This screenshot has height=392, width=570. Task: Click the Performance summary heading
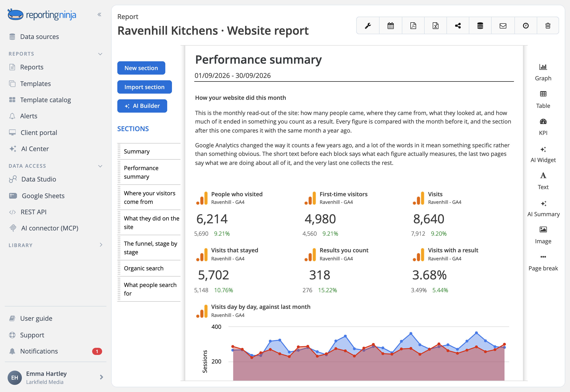pyautogui.click(x=258, y=60)
